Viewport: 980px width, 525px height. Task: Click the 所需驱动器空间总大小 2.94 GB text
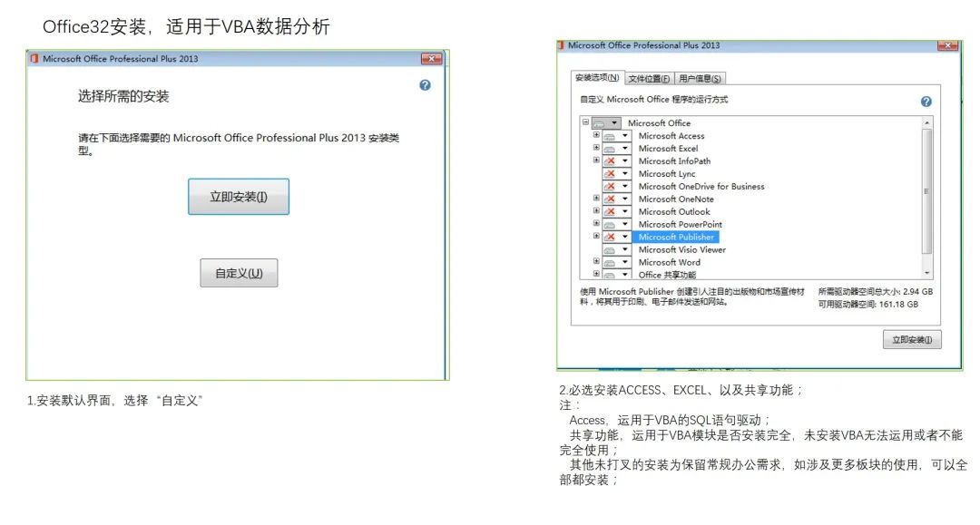pos(875,292)
